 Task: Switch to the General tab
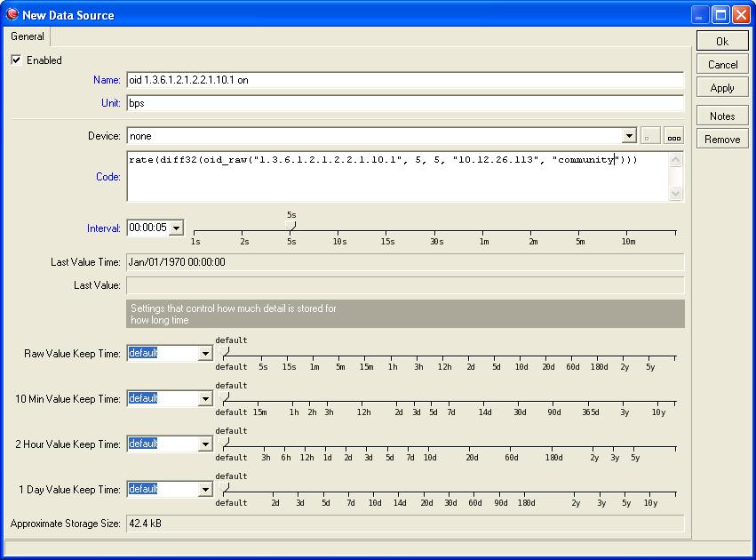point(27,36)
